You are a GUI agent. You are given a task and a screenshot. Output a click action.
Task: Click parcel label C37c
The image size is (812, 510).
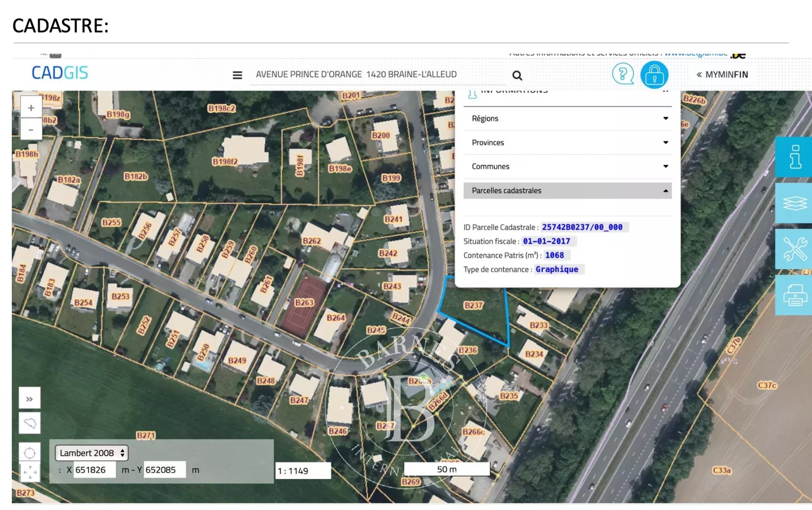point(767,385)
